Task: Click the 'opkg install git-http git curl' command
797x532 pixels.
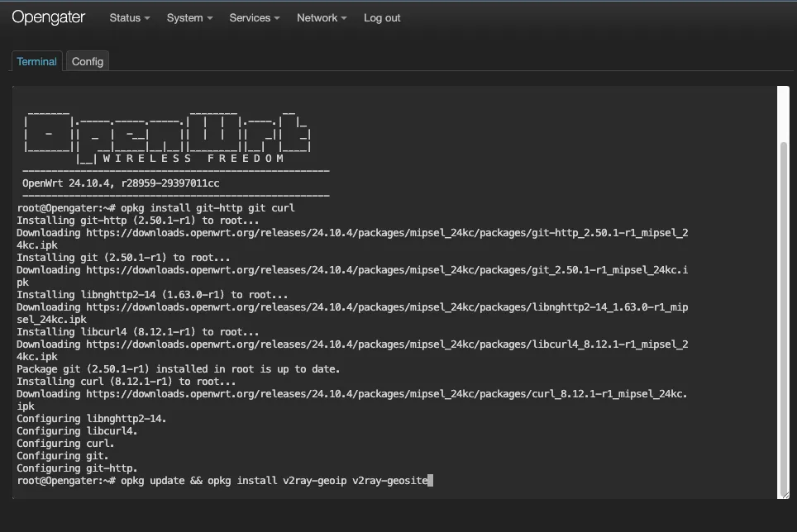Action: click(x=208, y=208)
